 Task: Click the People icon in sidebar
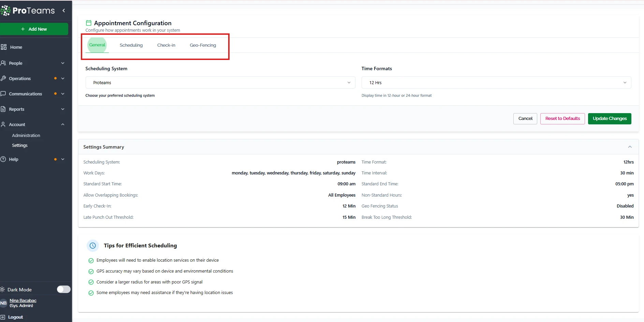click(x=3, y=63)
